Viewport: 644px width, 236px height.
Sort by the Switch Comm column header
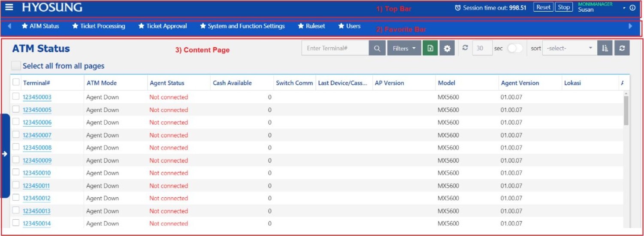coord(294,83)
